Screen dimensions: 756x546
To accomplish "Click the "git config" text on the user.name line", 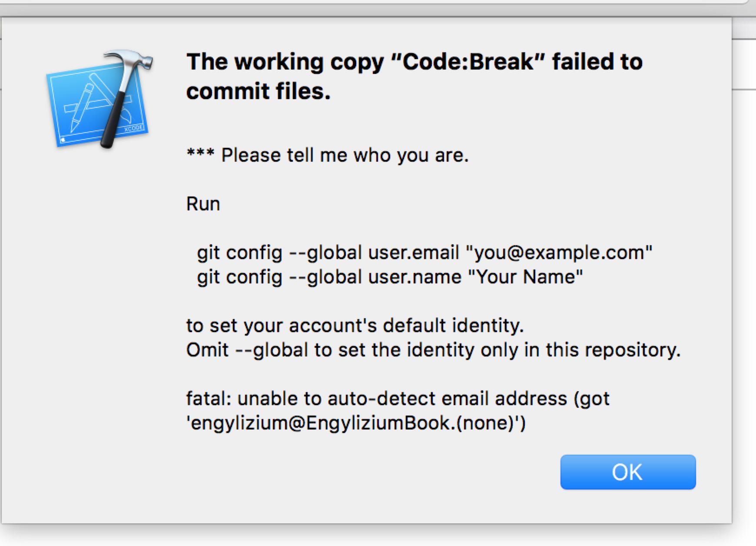I will click(239, 277).
